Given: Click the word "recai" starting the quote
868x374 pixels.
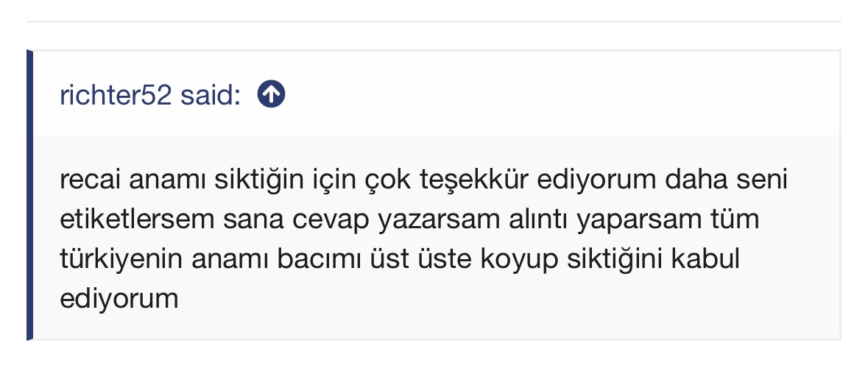Looking at the screenshot, I should pos(90,180).
